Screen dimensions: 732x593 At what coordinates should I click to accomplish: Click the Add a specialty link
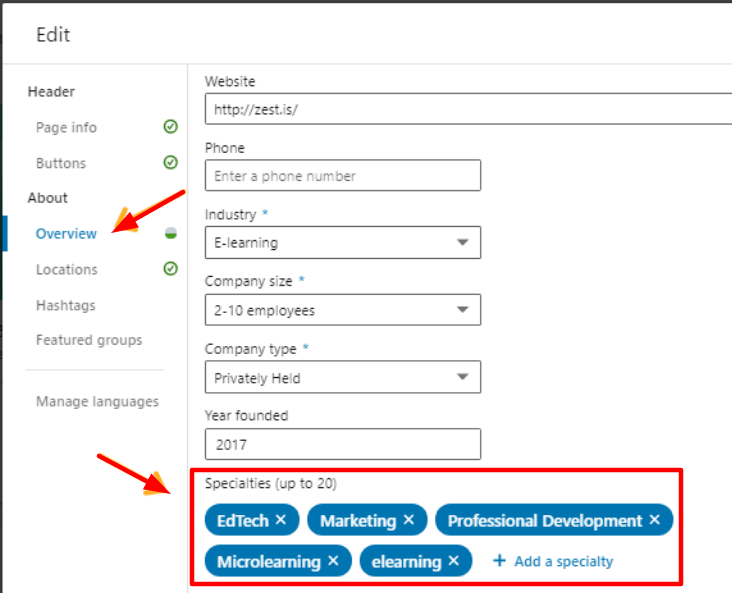point(564,561)
